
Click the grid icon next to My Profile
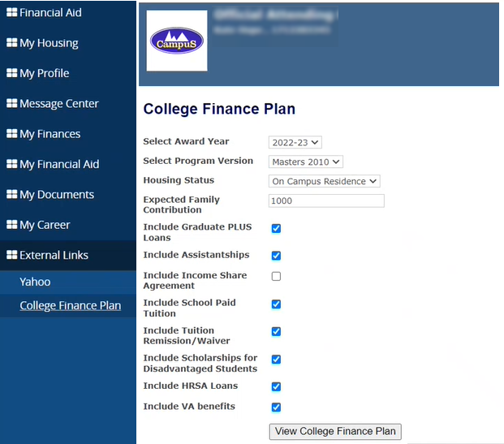point(12,73)
